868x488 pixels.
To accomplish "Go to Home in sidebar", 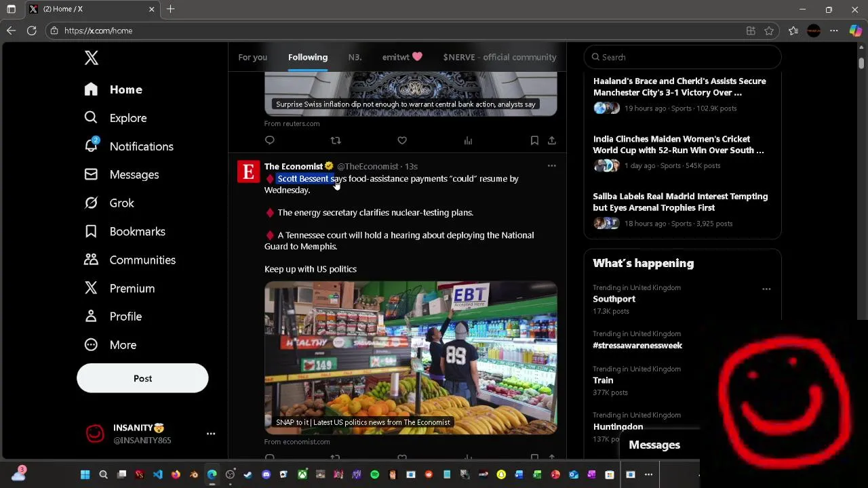I will click(113, 89).
